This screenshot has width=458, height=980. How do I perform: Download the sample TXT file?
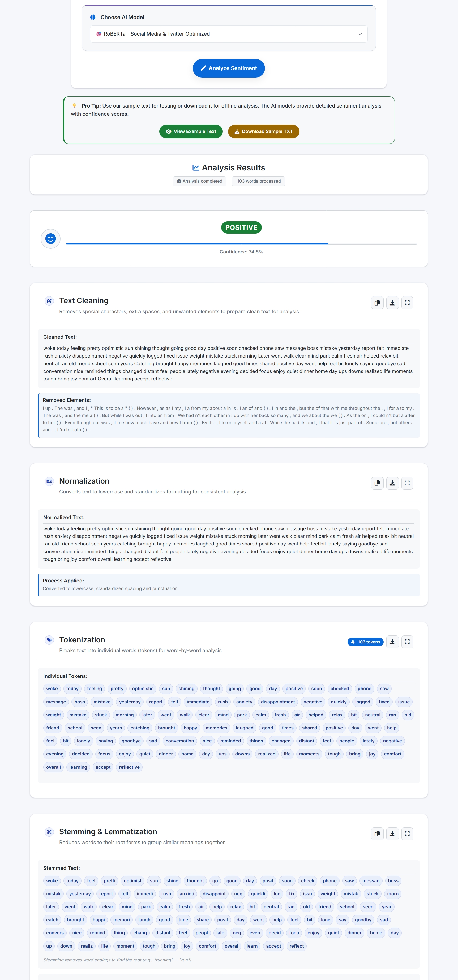coord(264,131)
